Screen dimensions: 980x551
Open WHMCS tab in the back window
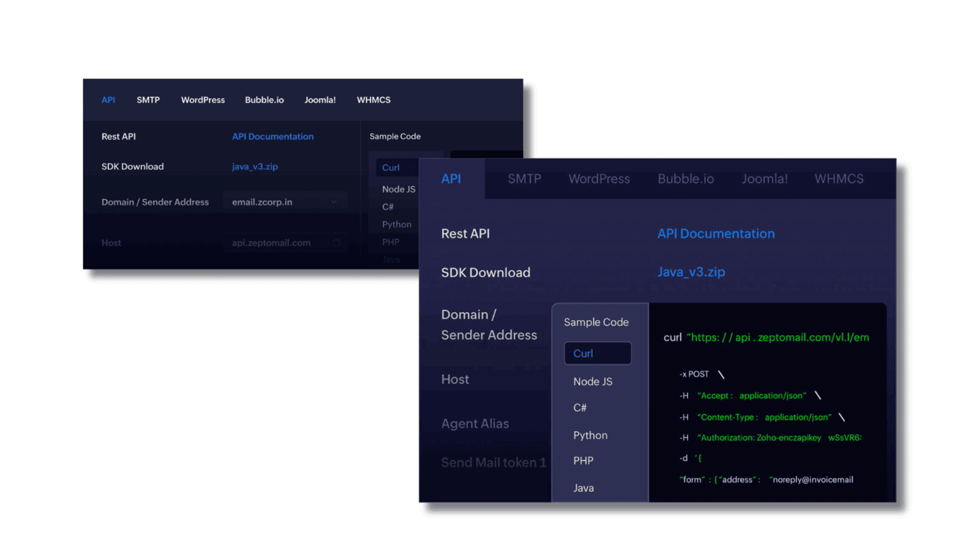click(x=374, y=100)
